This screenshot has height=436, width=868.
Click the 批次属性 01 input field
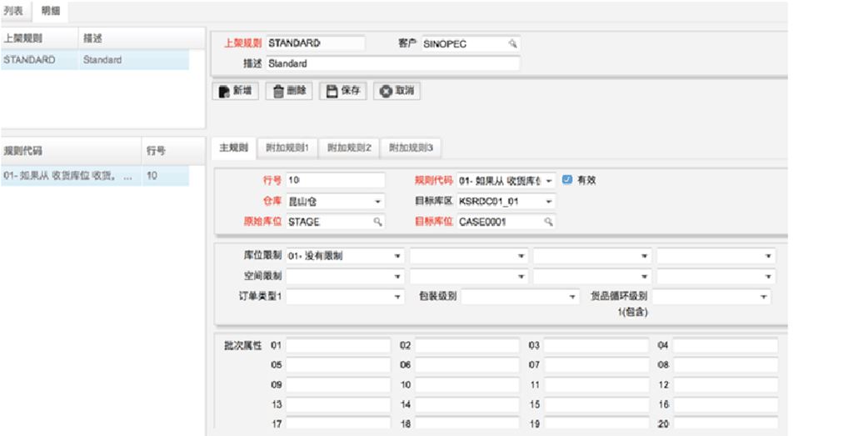point(338,345)
